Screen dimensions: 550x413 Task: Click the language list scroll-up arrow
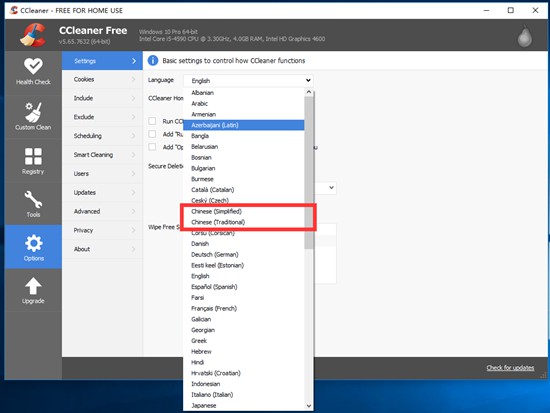pos(309,92)
